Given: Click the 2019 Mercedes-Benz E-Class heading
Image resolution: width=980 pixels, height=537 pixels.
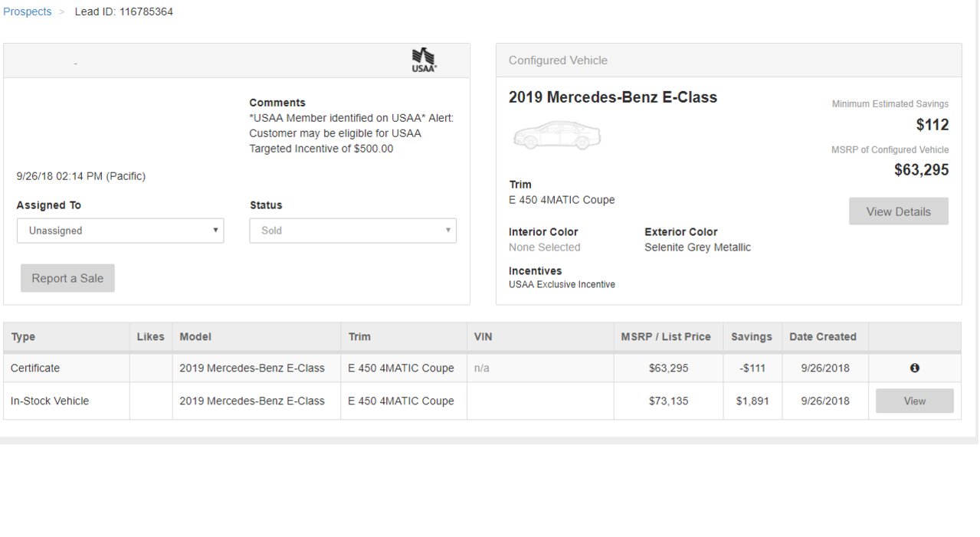Looking at the screenshot, I should click(613, 97).
